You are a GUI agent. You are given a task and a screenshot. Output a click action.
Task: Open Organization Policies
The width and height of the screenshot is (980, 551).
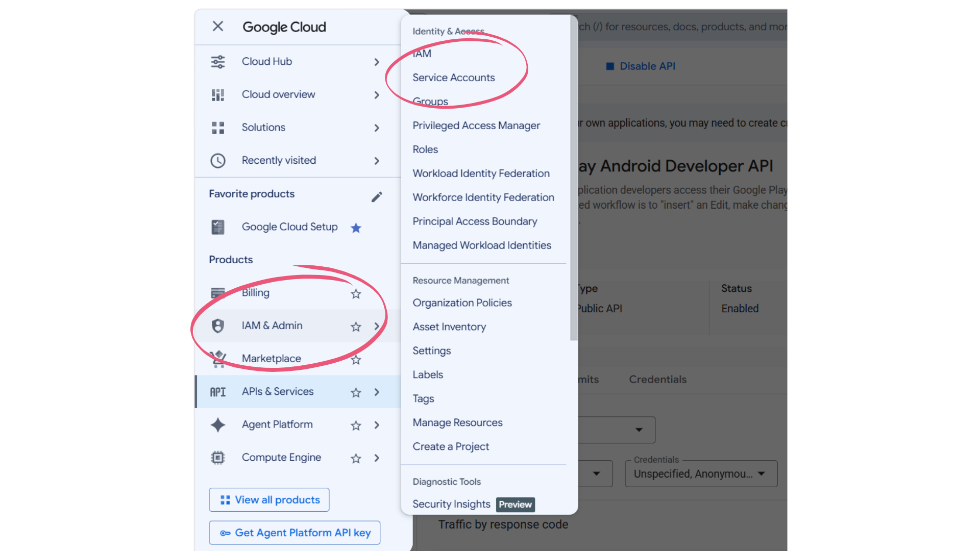pyautogui.click(x=462, y=303)
